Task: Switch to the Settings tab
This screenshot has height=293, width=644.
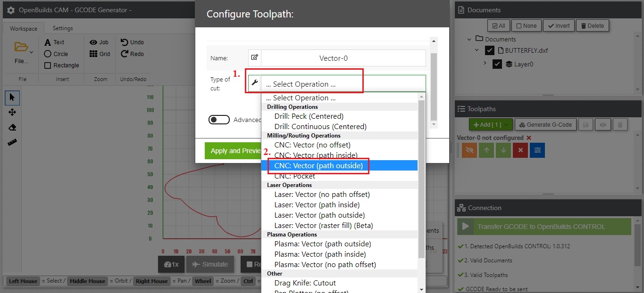Action: [63, 28]
